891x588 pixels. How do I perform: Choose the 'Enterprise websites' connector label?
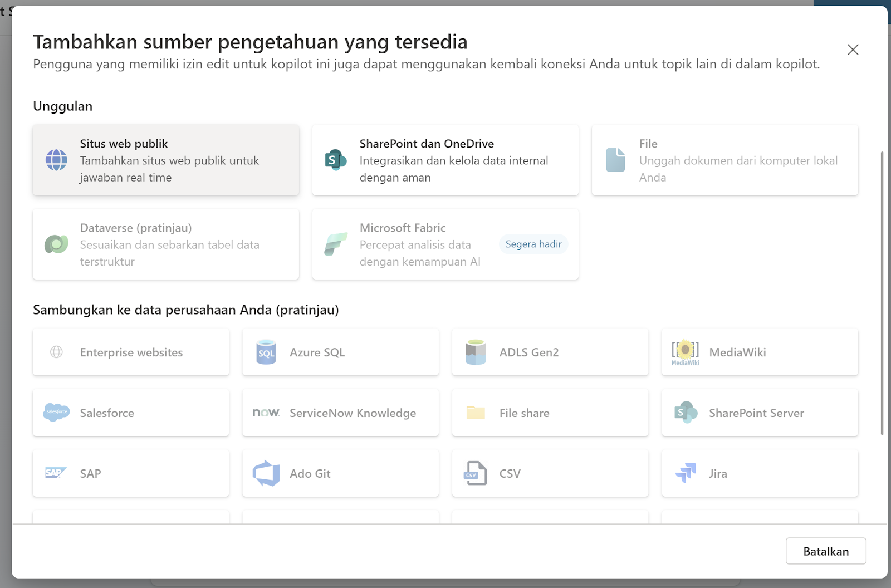click(x=131, y=352)
